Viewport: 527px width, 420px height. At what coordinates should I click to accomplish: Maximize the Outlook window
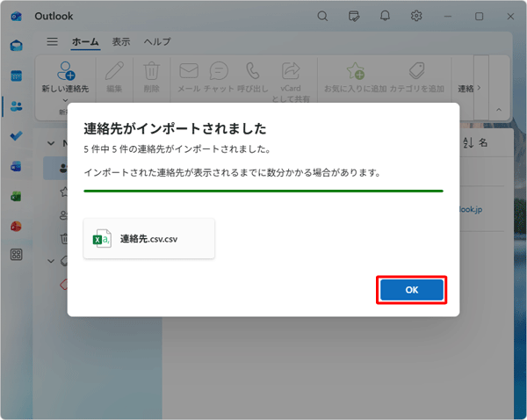pos(479,16)
